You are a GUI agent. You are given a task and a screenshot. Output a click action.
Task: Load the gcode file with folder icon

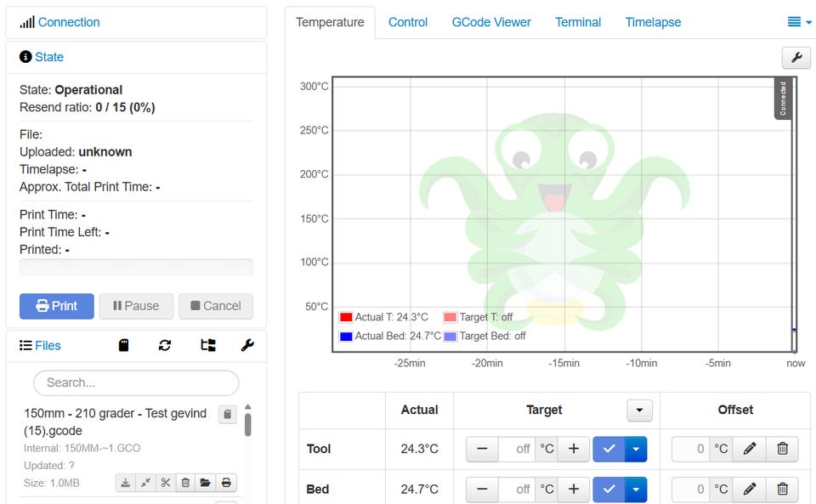(x=206, y=484)
